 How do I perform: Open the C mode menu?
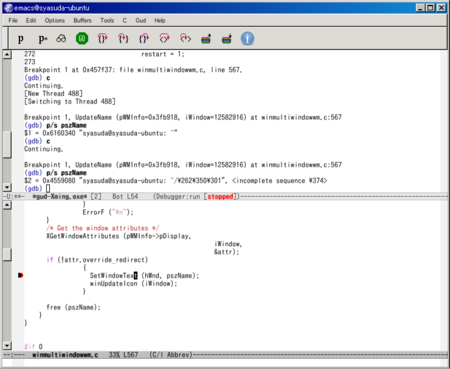pyautogui.click(x=125, y=21)
